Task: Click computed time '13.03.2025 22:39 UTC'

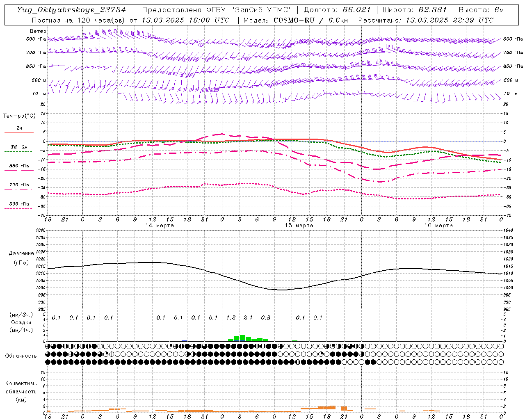Action: point(450,20)
